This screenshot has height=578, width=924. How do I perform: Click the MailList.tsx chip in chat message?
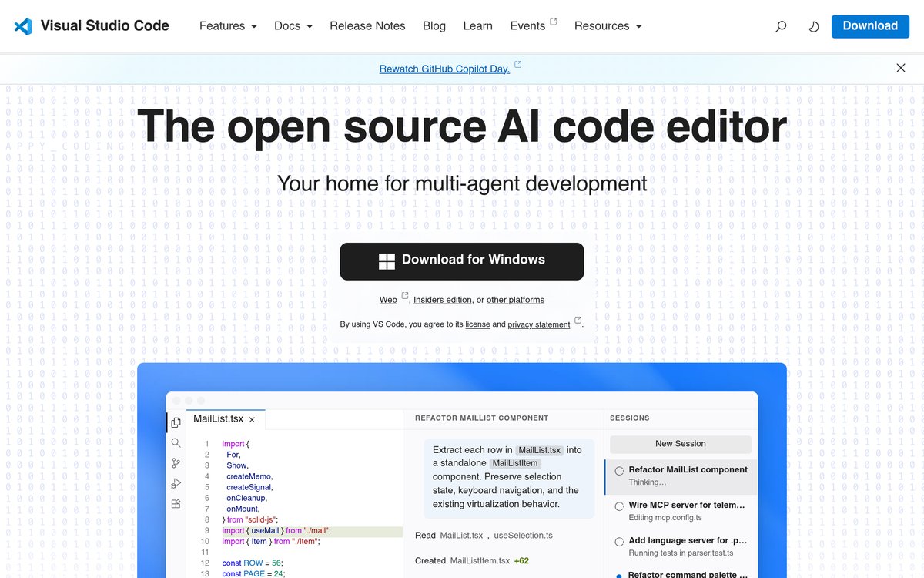pos(540,450)
